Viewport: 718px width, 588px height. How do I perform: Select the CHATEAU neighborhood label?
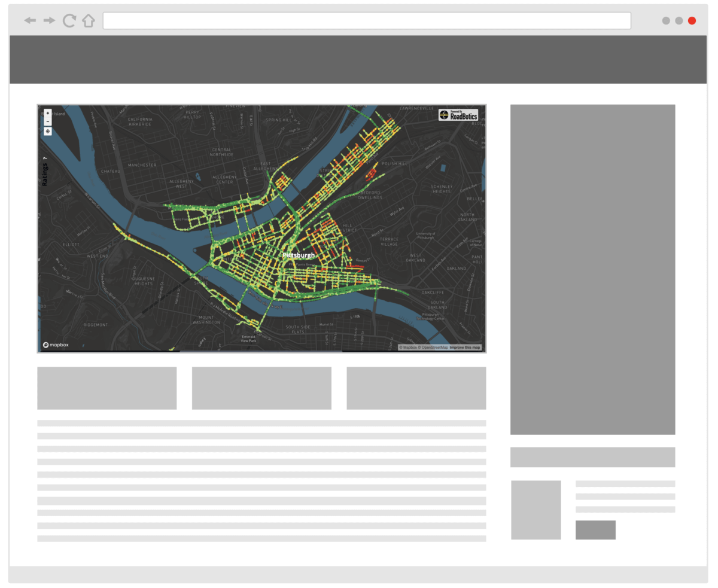[x=111, y=171]
